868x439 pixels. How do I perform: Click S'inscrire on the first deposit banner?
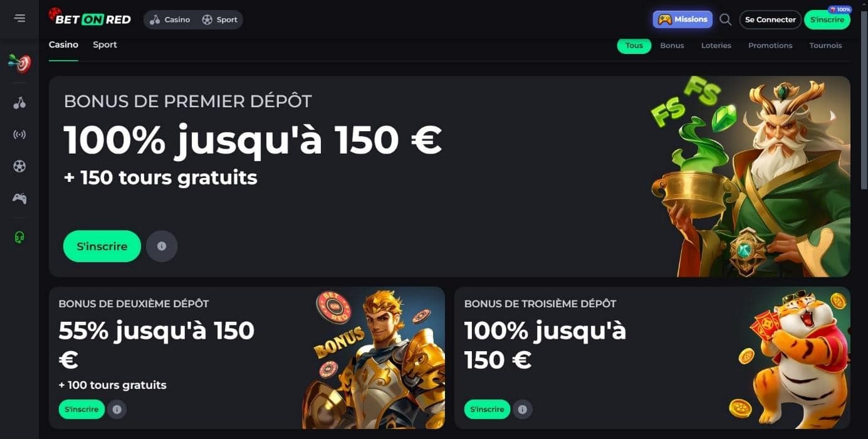pyautogui.click(x=102, y=246)
